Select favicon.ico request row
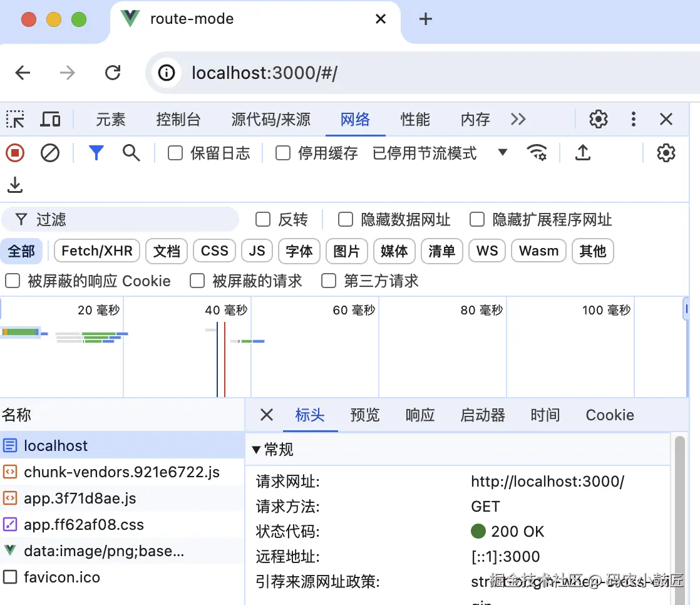This screenshot has width=700, height=605. 122,577
